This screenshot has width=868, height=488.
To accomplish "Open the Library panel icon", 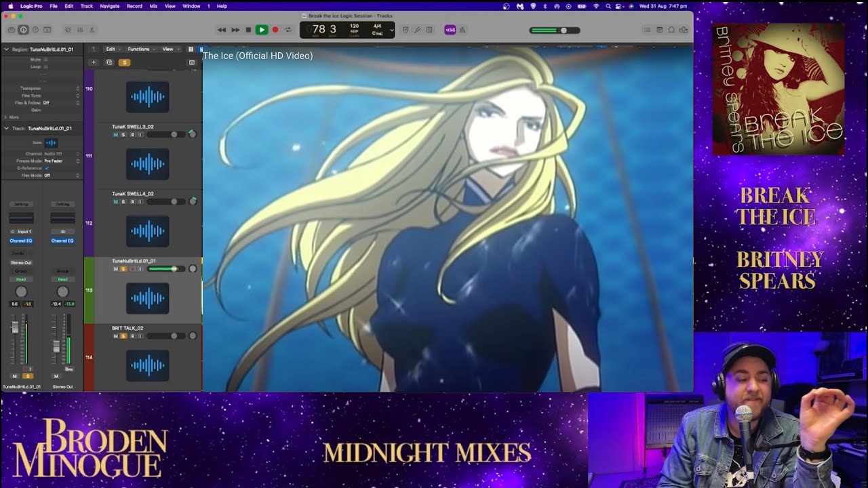I will click(11, 30).
